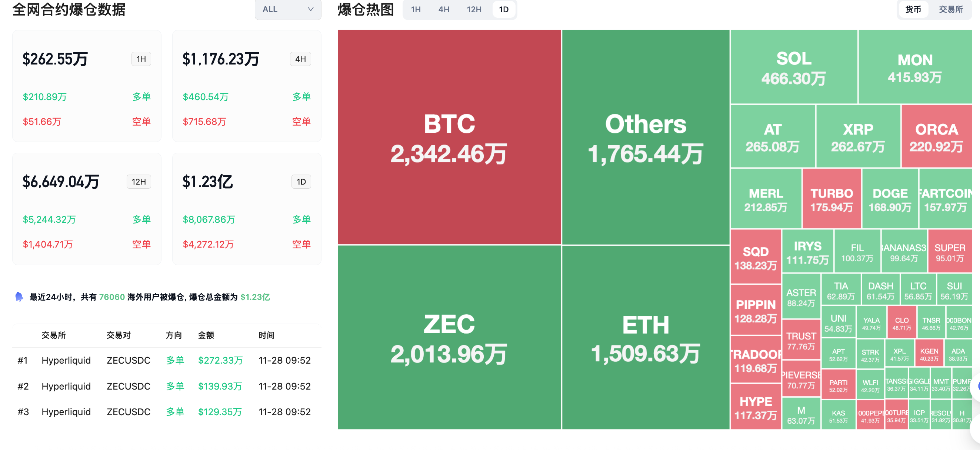Toggle heatmap view to 货币
980x450 pixels.
[x=913, y=10]
